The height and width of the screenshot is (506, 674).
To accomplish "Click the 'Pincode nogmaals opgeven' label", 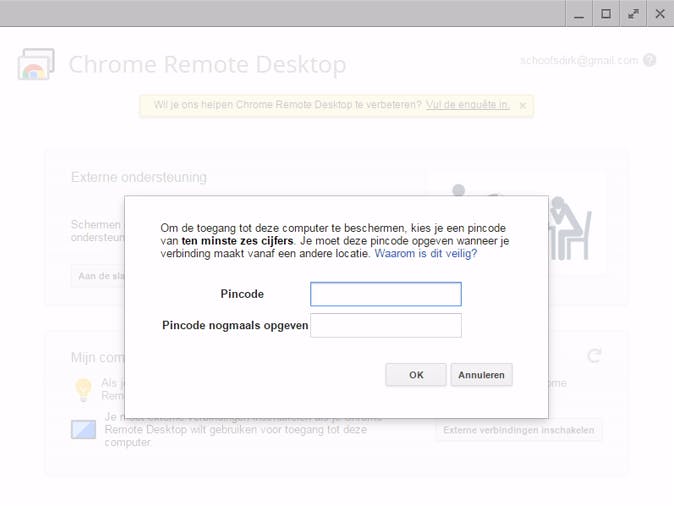I will [x=235, y=325].
